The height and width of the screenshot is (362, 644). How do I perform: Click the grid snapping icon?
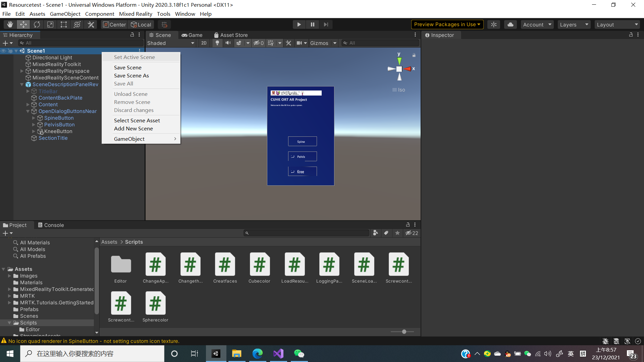coord(164,24)
